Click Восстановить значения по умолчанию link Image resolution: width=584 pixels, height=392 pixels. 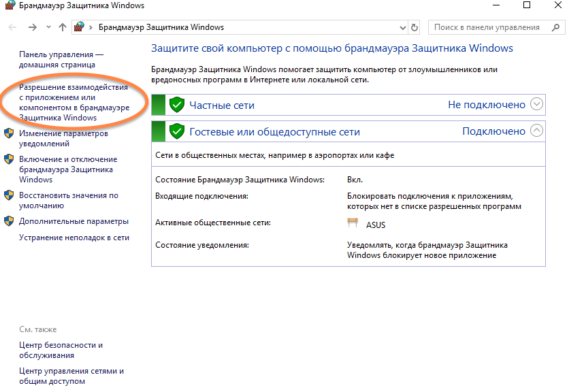[x=69, y=200]
